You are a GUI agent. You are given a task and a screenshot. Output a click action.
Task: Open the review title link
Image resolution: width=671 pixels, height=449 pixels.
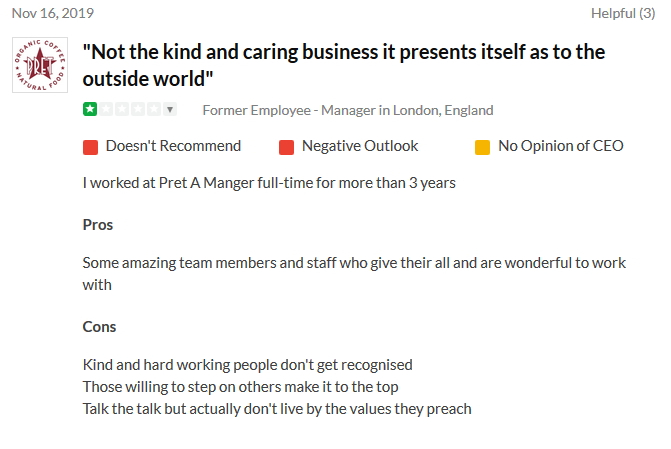pyautogui.click(x=343, y=64)
